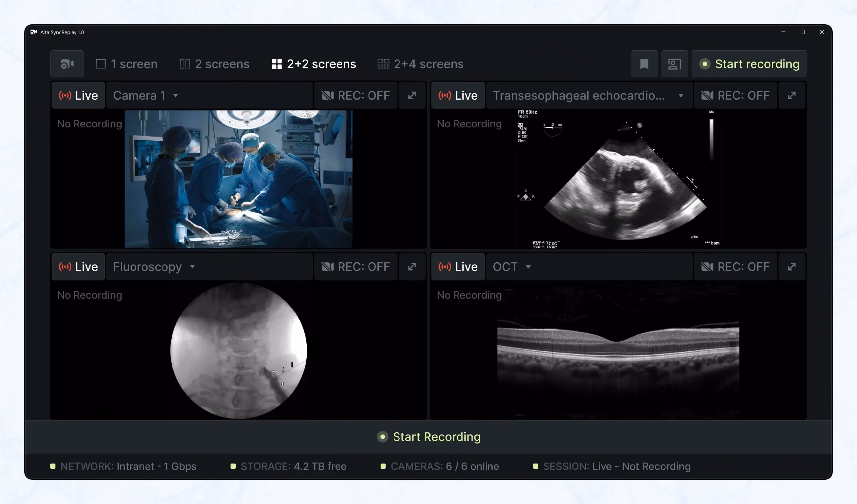857x504 pixels.
Task: Open the user profile icon button
Action: click(674, 64)
